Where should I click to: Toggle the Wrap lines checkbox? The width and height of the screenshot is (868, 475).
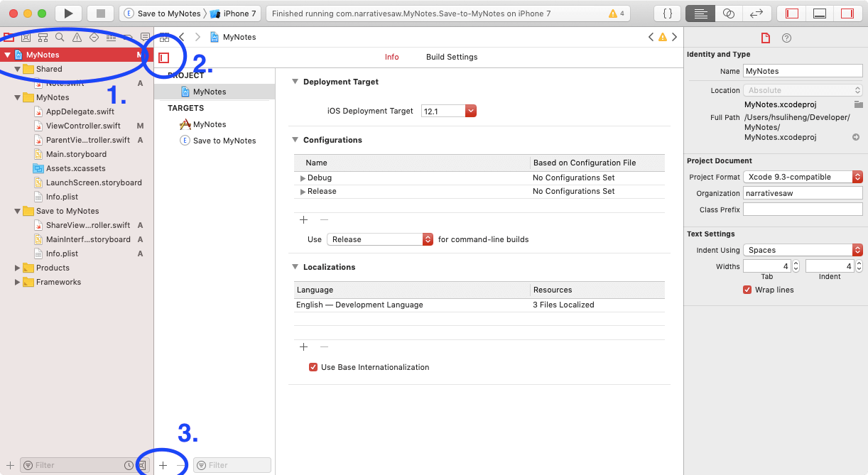pyautogui.click(x=747, y=290)
